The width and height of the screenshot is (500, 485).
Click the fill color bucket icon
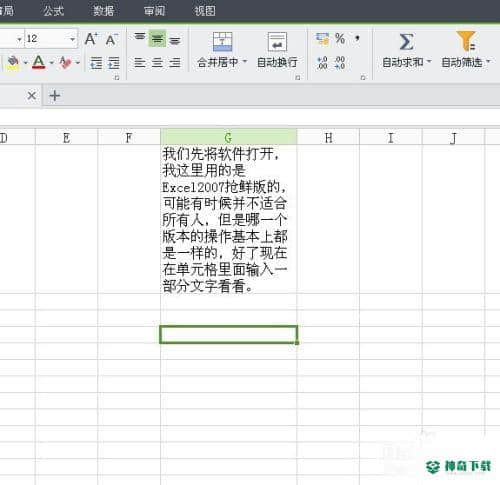click(x=13, y=62)
